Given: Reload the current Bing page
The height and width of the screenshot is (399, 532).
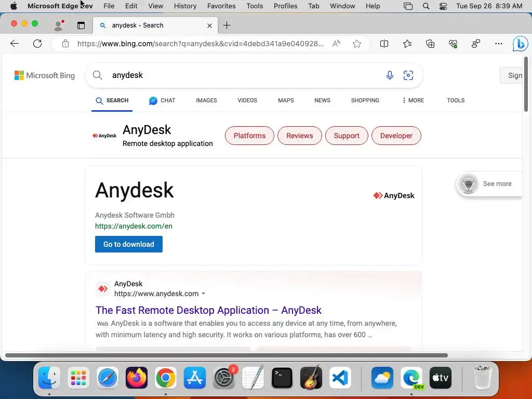Looking at the screenshot, I should pyautogui.click(x=37, y=44).
